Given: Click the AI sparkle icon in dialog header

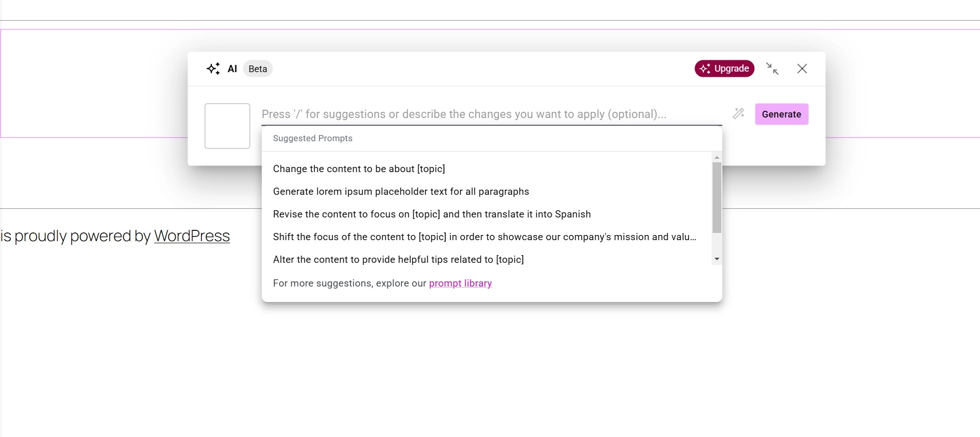Looking at the screenshot, I should pos(213,69).
